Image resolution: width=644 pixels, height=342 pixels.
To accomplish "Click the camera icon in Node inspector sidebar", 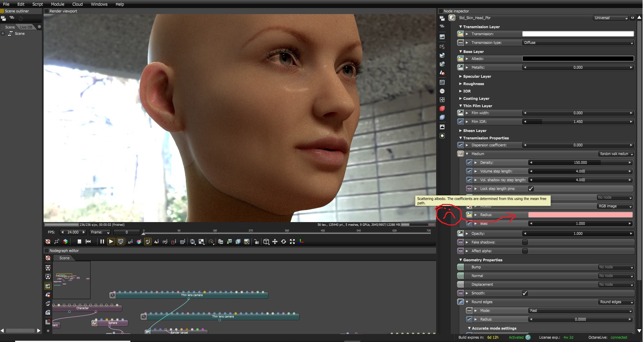I will tap(442, 47).
